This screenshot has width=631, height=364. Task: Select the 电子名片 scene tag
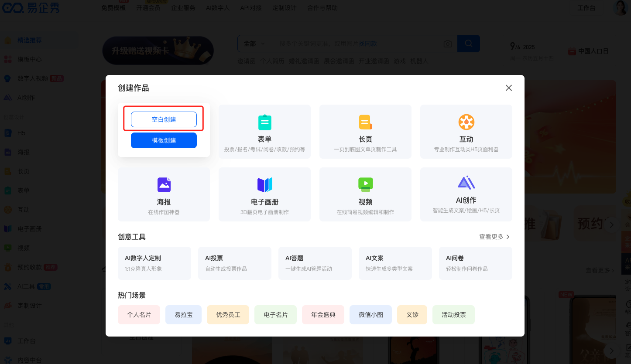[275, 315]
